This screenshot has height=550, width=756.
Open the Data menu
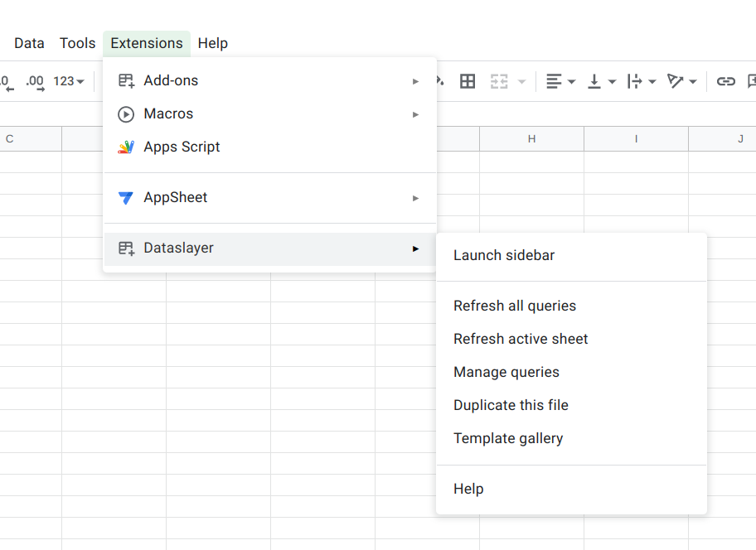pyautogui.click(x=29, y=43)
